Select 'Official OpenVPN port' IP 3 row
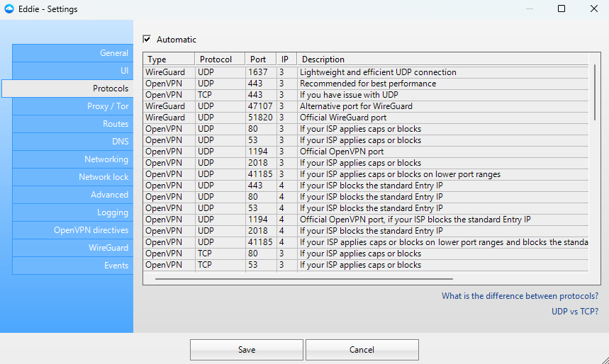Viewport: 609px width, 364px height. coord(366,152)
